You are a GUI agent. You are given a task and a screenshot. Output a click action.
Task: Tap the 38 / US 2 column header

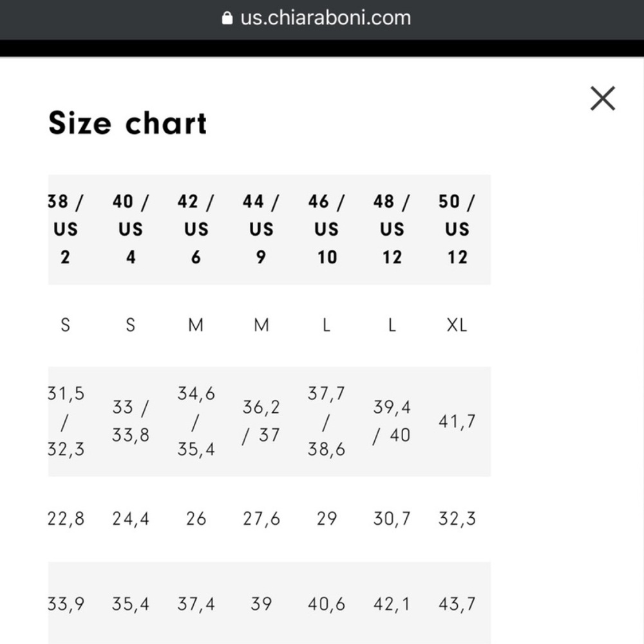[x=65, y=229]
